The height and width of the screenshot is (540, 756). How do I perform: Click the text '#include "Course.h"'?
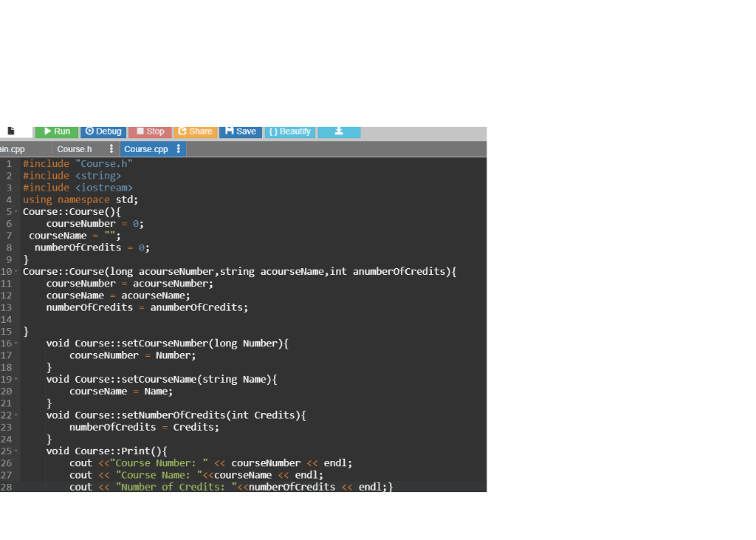coord(78,163)
